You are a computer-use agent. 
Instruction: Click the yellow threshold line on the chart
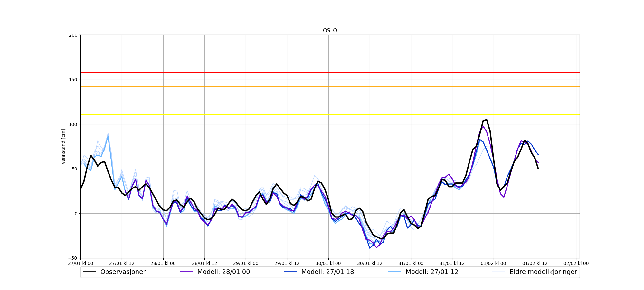click(x=330, y=114)
